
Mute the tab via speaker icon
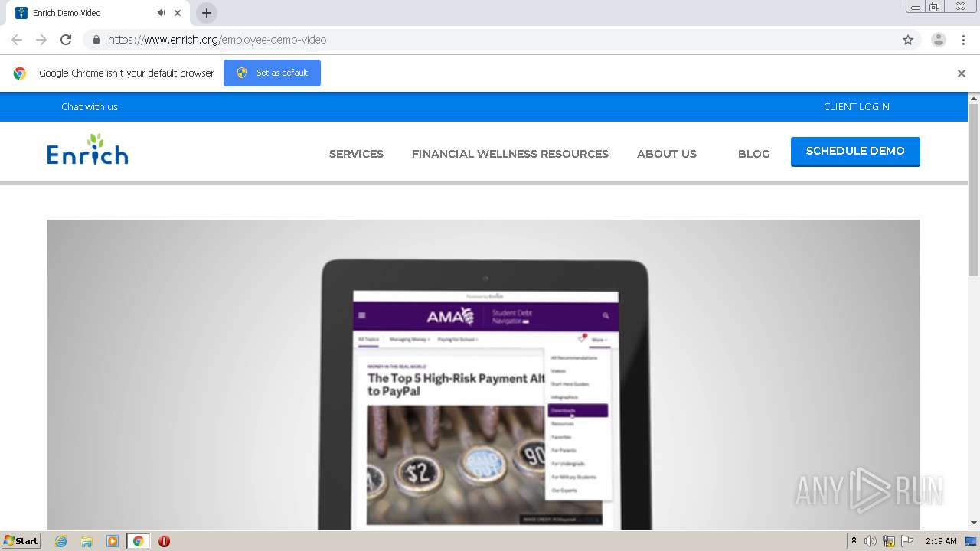161,13
